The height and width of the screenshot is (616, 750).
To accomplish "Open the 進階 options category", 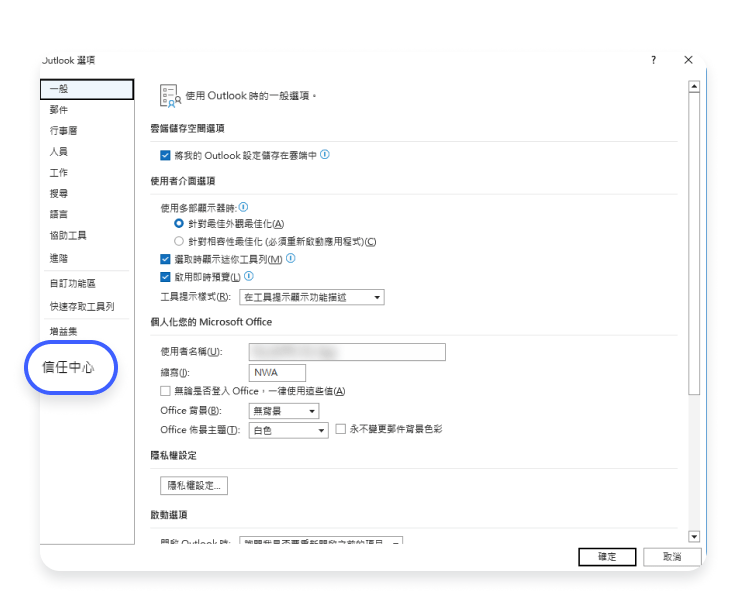I will 59,258.
